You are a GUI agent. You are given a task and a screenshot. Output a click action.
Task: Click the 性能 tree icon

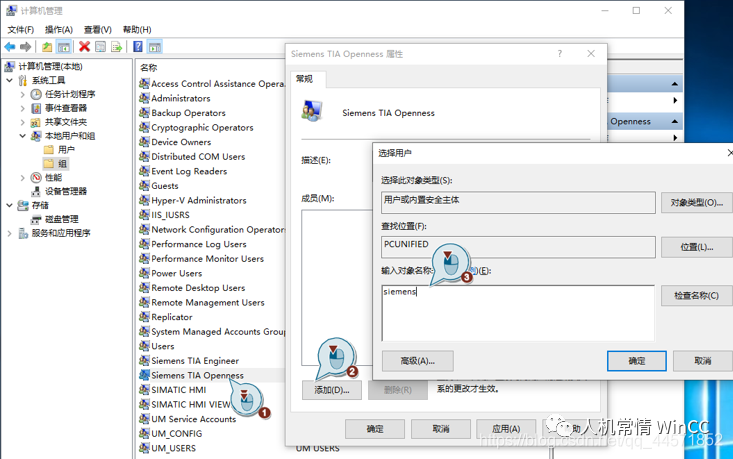[36, 178]
